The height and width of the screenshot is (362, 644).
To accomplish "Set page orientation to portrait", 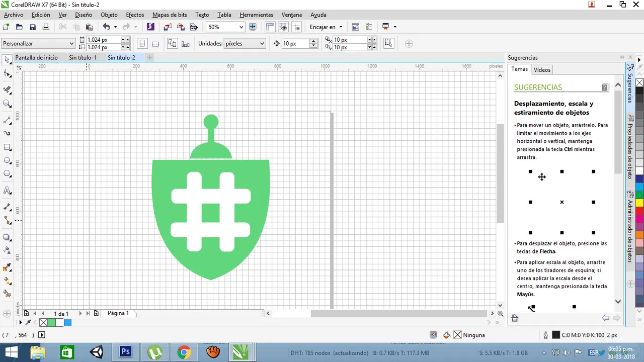I will tap(142, 44).
